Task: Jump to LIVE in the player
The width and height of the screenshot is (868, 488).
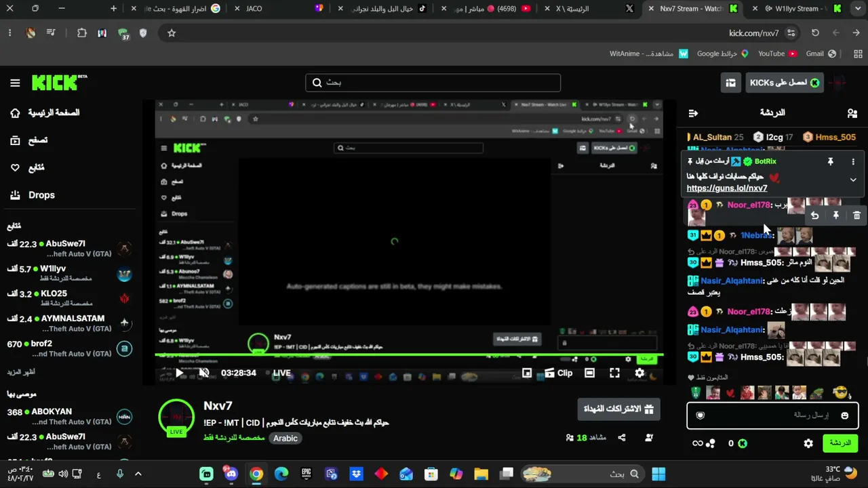Action: coord(281,373)
